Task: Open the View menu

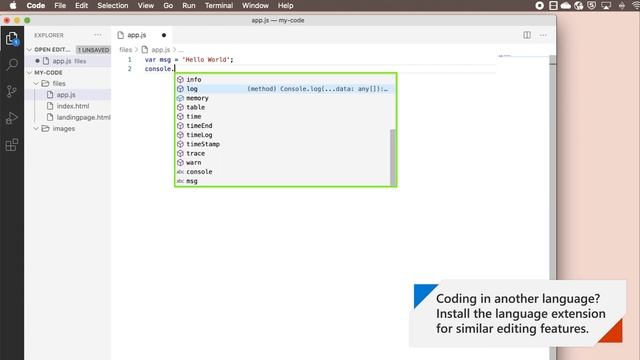Action: coord(145,5)
